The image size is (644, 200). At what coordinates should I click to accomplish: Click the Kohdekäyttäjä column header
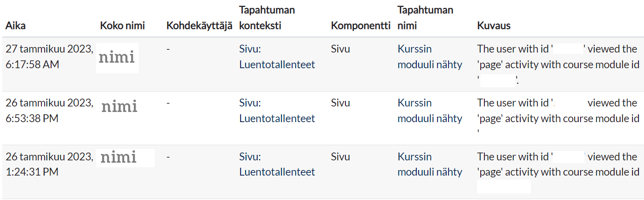(x=200, y=26)
